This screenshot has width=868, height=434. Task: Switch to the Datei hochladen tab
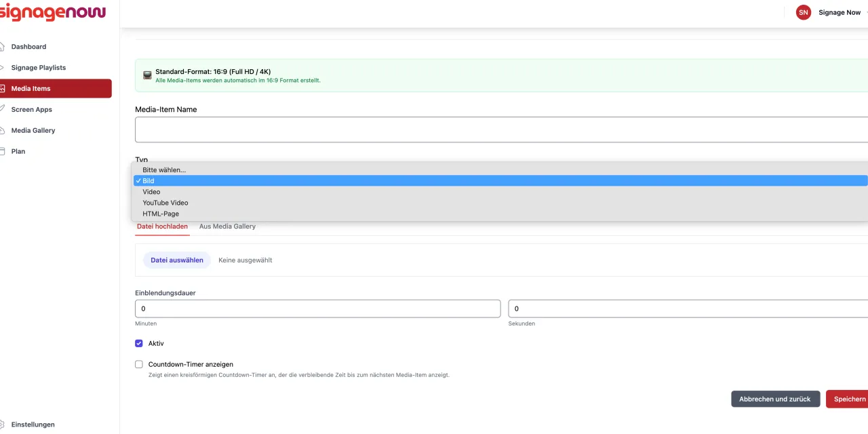point(162,226)
